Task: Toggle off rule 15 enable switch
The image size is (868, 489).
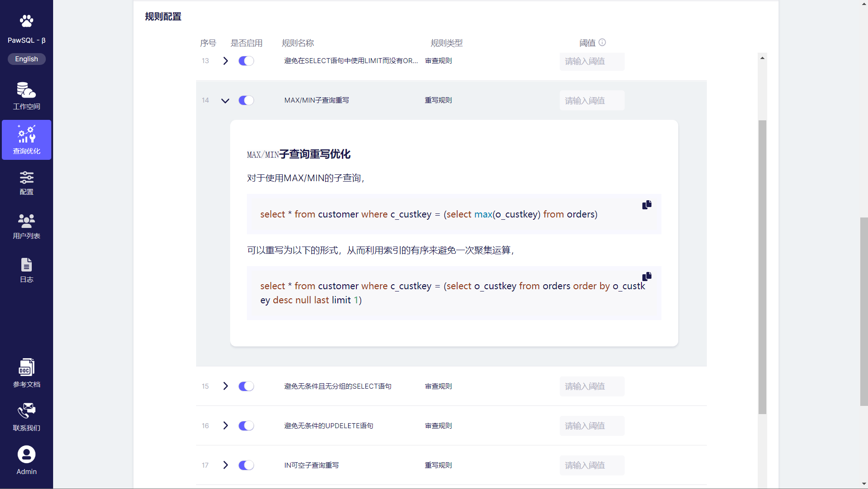Action: [246, 386]
